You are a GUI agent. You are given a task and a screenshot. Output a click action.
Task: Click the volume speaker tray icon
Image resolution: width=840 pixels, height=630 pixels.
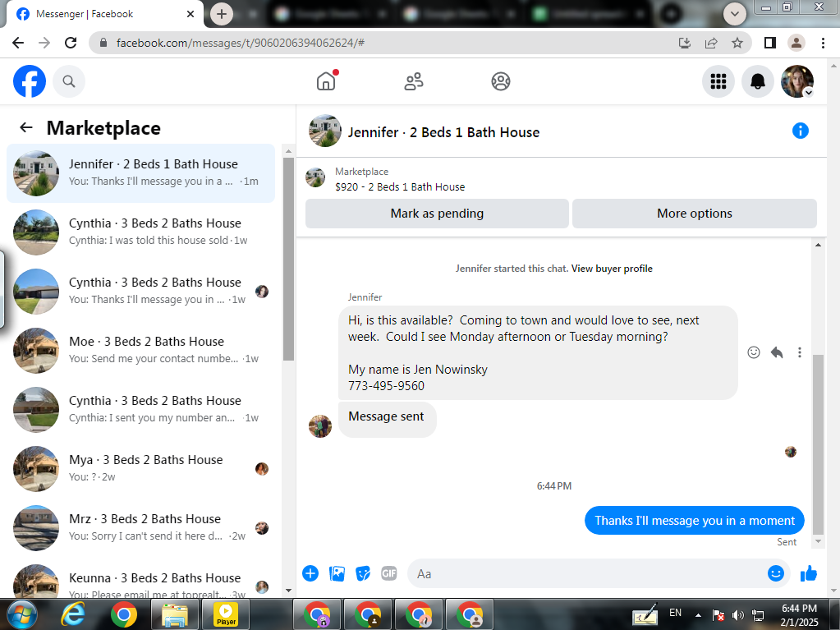737,615
